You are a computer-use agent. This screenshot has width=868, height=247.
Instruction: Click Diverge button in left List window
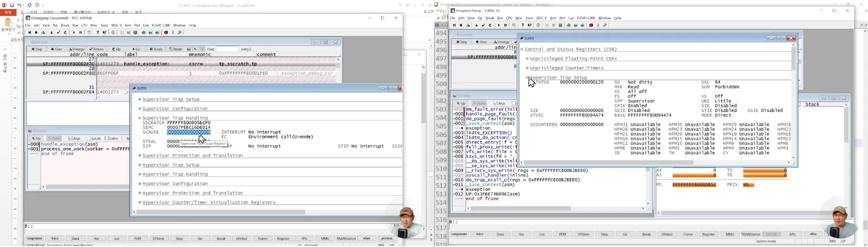pos(77,49)
